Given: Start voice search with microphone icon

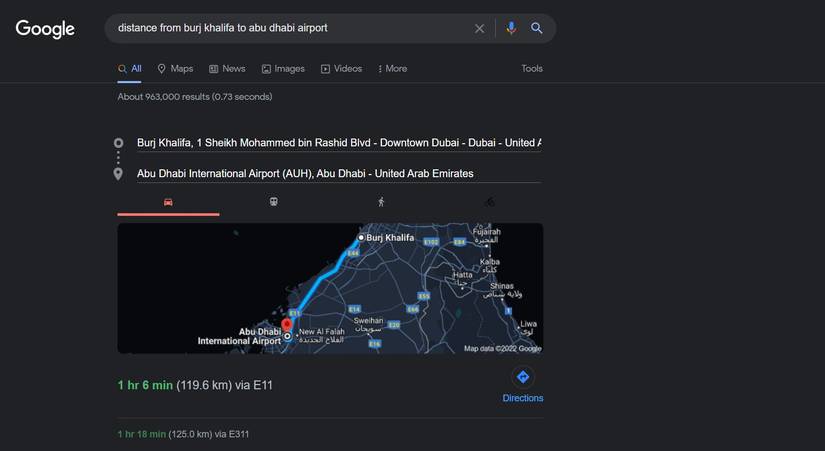Looking at the screenshot, I should coord(511,28).
